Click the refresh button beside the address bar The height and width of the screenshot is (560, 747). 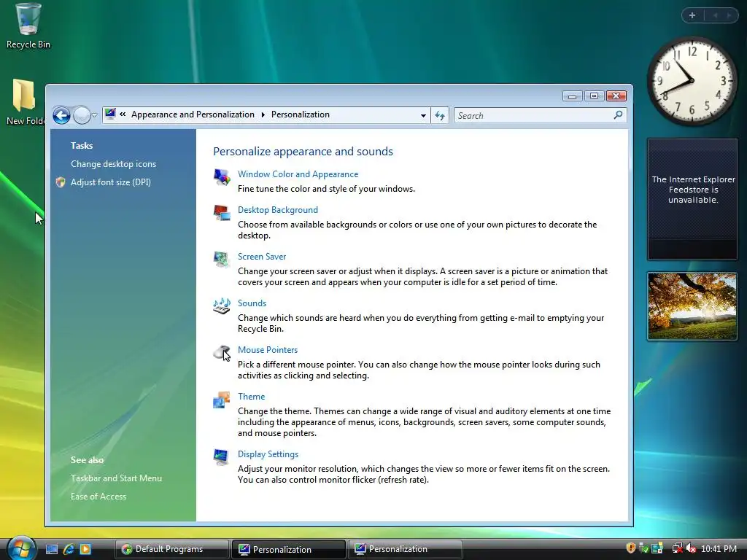click(440, 115)
